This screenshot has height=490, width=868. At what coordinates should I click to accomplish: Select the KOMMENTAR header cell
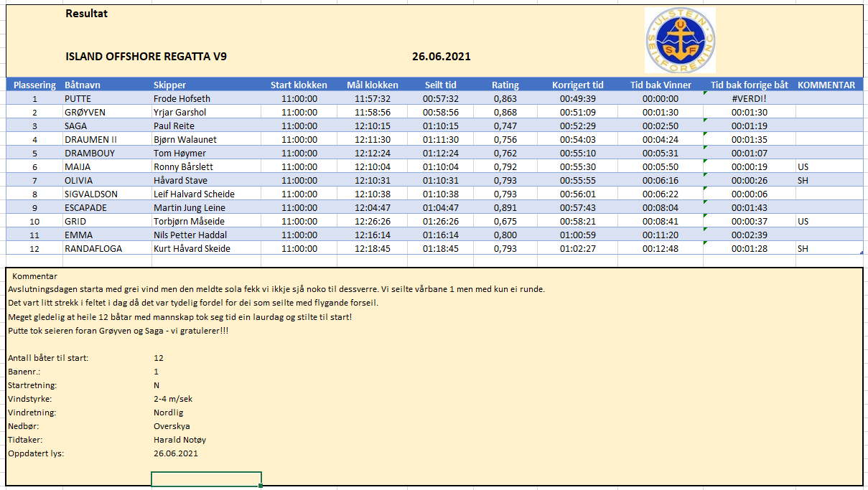(x=826, y=85)
